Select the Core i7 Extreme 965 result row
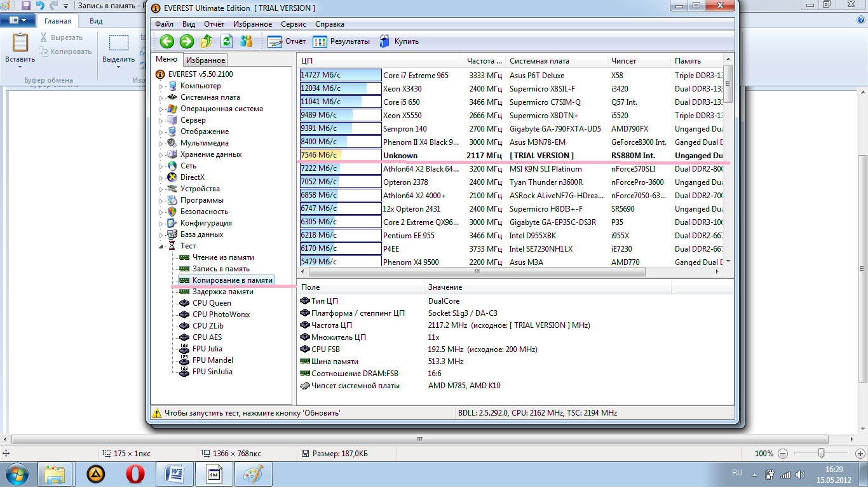Viewport: 868px width, 488px height. 512,76
